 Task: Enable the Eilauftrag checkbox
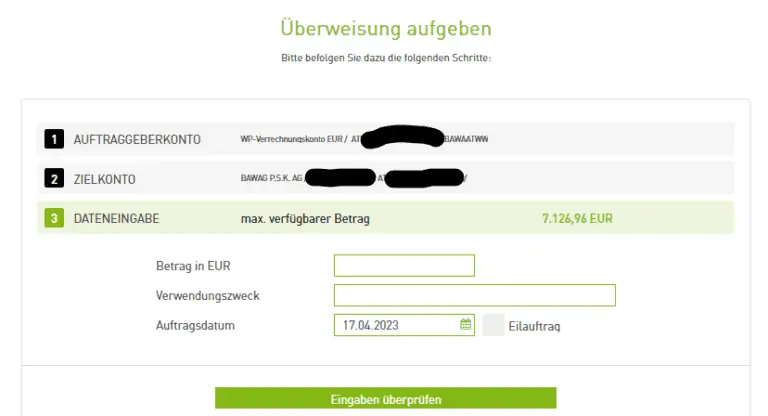point(493,325)
